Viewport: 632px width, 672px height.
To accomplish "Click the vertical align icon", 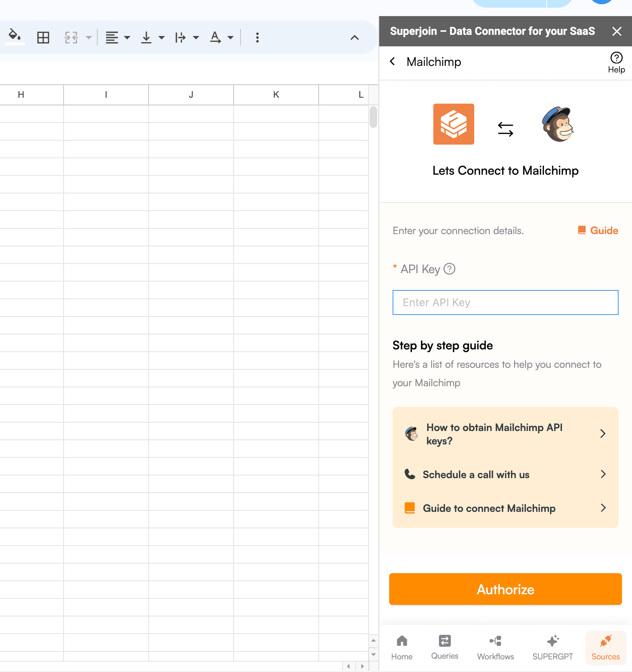I will [146, 38].
